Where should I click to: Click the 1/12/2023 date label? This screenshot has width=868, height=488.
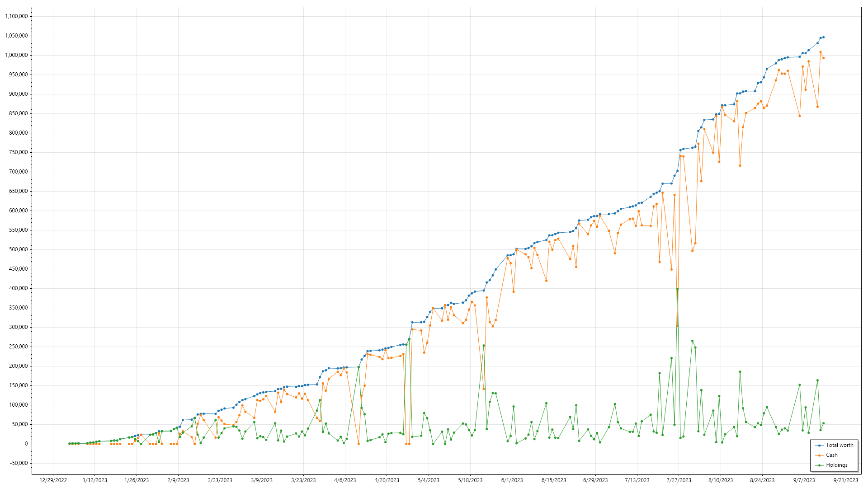tap(95, 480)
